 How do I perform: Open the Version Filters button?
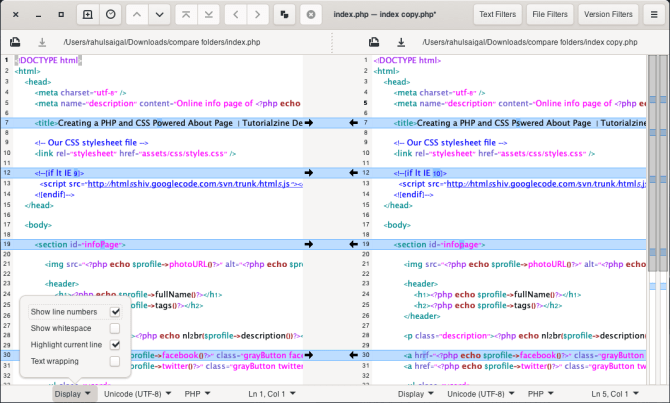click(608, 15)
